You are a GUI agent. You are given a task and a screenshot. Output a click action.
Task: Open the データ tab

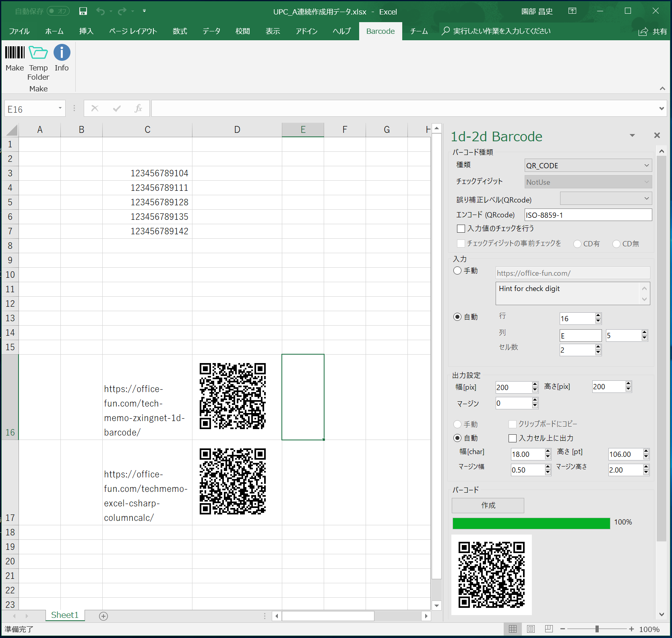pyautogui.click(x=211, y=31)
